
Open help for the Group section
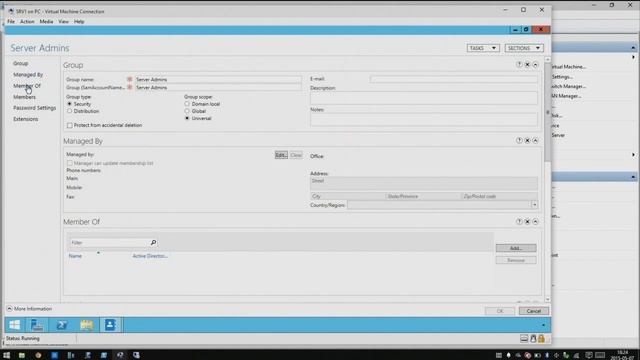tap(519, 64)
